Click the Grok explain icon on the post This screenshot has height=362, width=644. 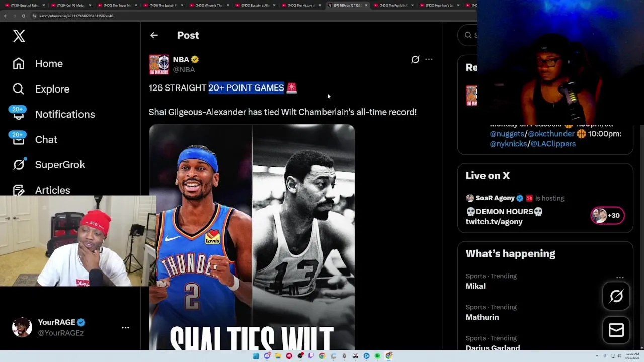(x=415, y=59)
